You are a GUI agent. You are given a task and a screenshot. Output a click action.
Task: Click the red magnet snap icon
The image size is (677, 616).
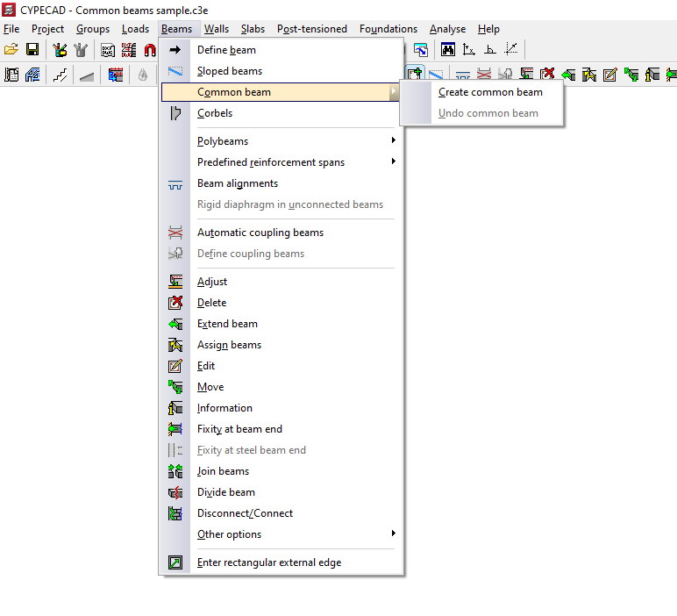click(150, 50)
